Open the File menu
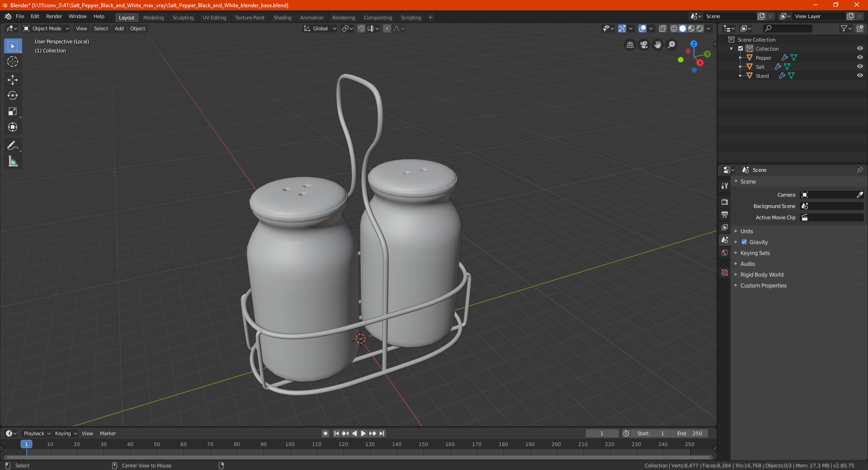 point(20,16)
